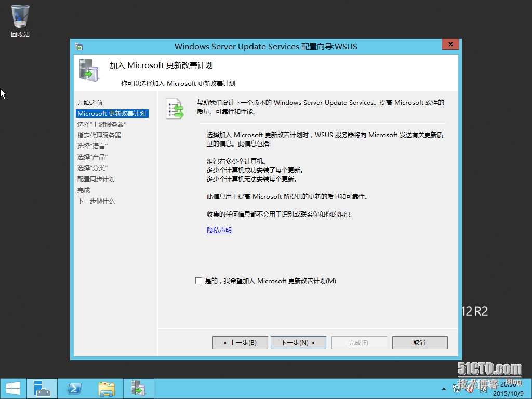532x399 pixels.
Task: Open the Recycle Bin desktop icon
Action: tap(20, 21)
